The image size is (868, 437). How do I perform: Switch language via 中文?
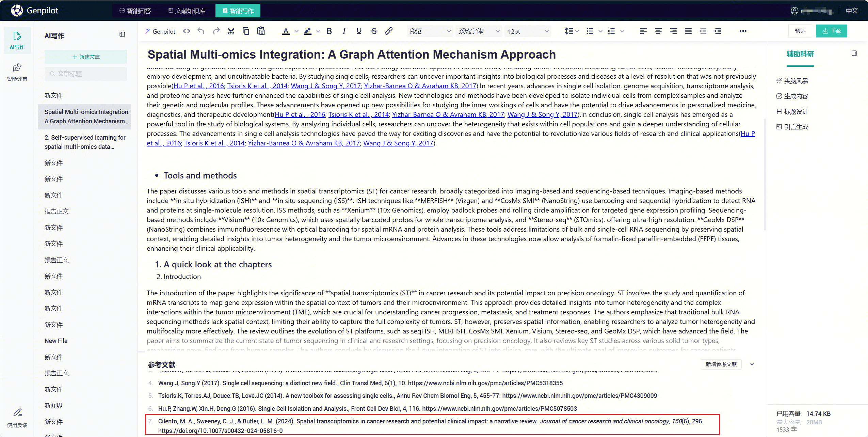[852, 11]
